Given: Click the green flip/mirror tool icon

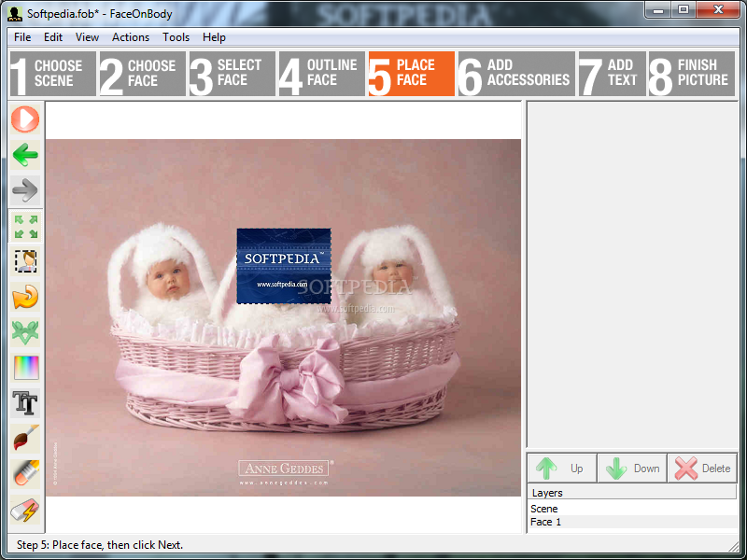Looking at the screenshot, I should [25, 332].
